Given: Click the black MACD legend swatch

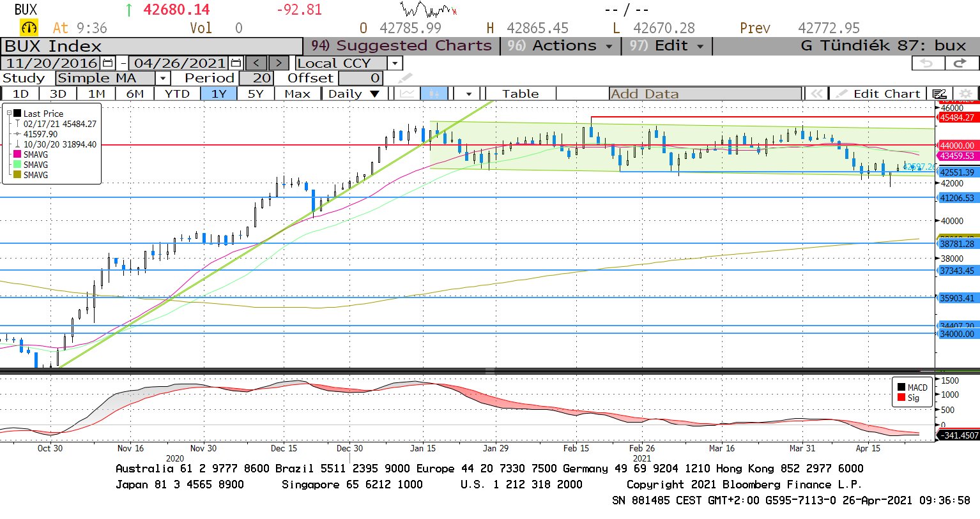Looking at the screenshot, I should (x=901, y=387).
